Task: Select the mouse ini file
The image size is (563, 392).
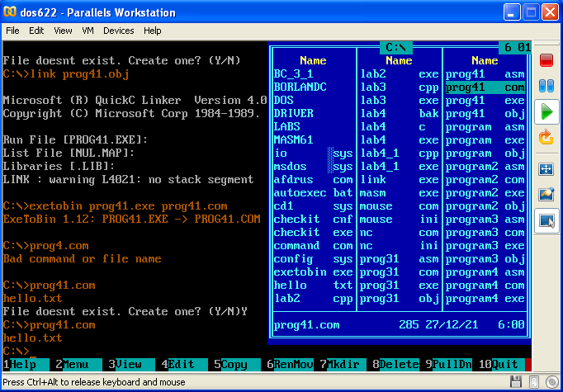Action: [x=400, y=219]
